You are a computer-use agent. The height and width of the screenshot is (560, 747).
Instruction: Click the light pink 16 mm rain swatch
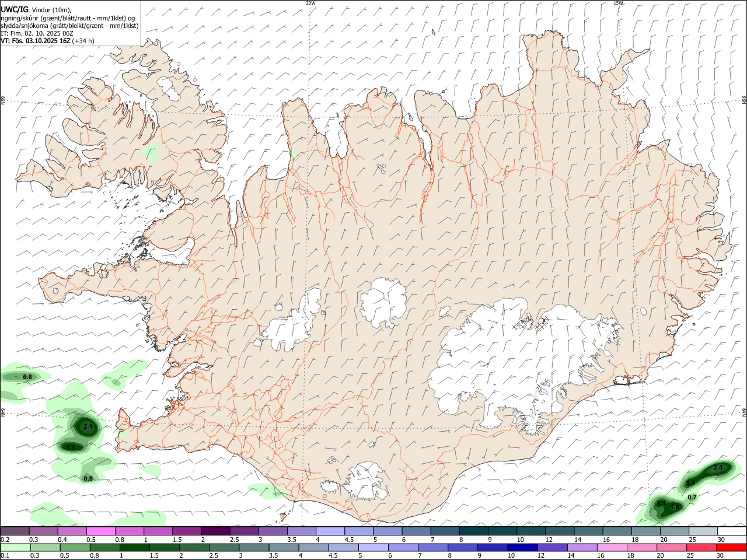[x=612, y=547]
